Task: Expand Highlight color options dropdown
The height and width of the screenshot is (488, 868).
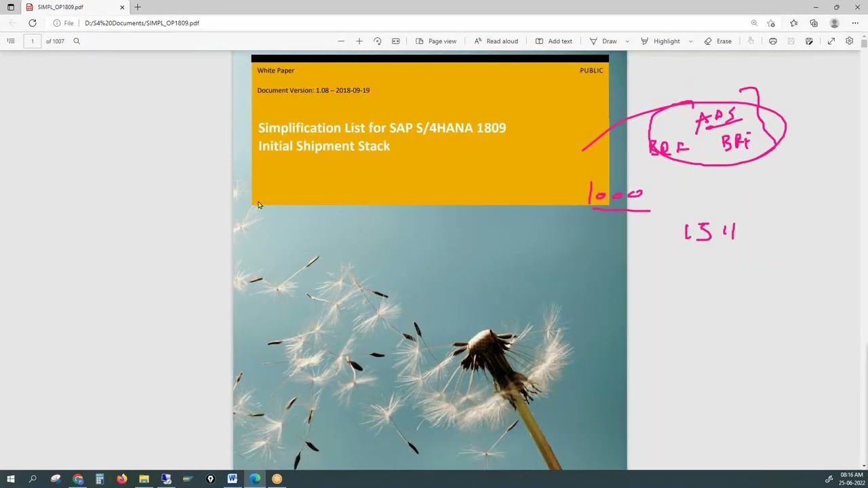Action: (690, 41)
